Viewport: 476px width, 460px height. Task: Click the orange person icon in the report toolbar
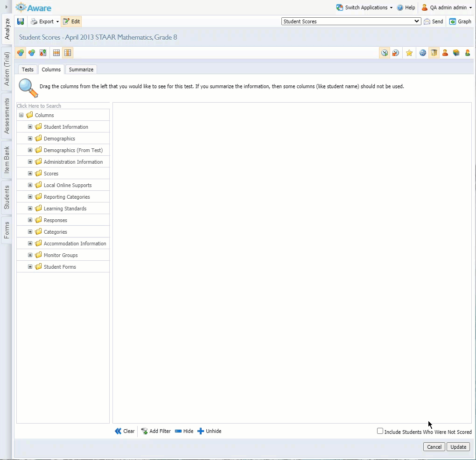pos(445,53)
